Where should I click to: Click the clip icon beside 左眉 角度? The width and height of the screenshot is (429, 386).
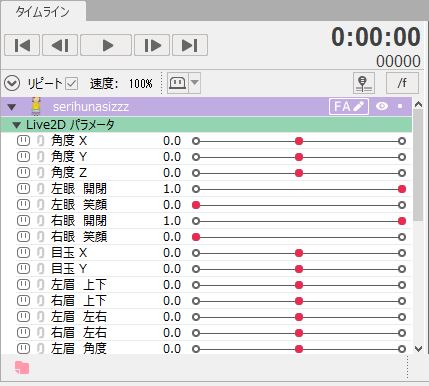(x=40, y=349)
